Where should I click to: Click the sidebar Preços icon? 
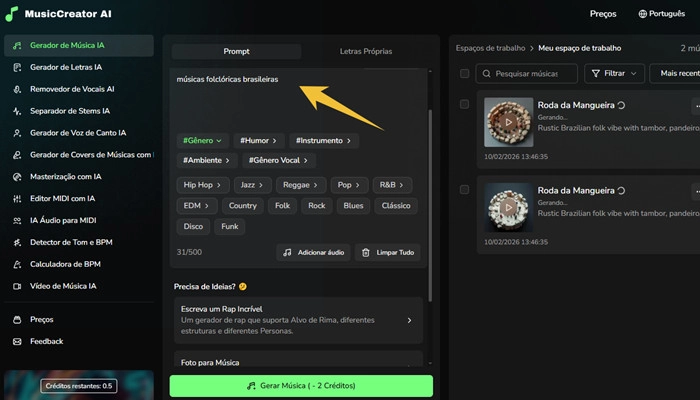pyautogui.click(x=17, y=320)
